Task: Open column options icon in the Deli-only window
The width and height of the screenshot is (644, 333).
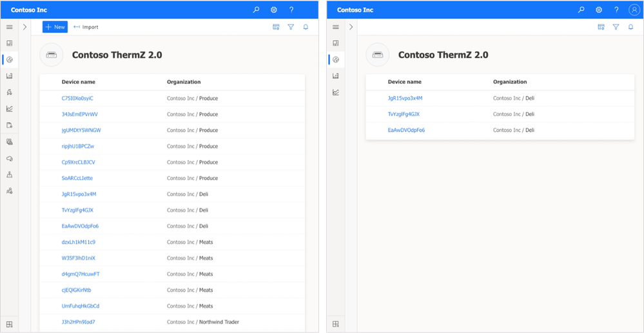Action: coord(601,27)
